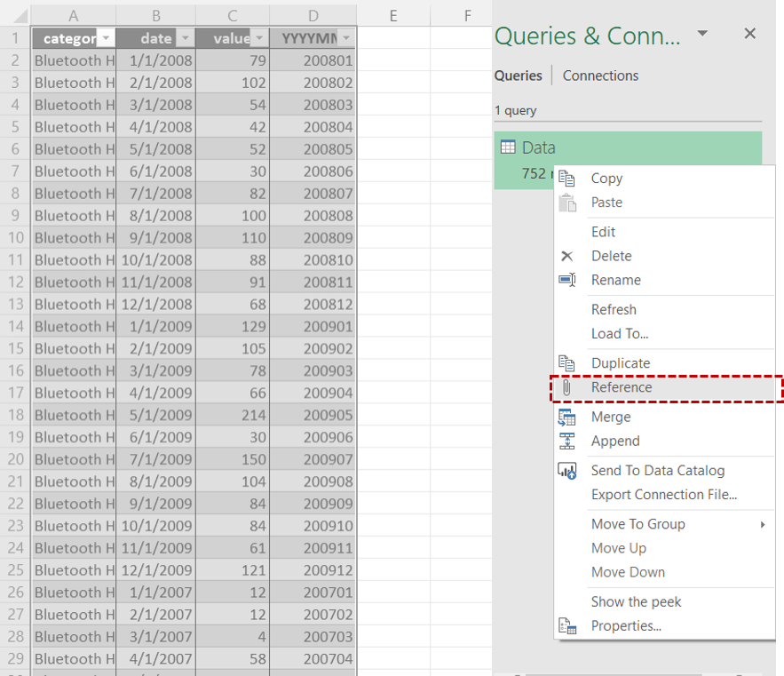The image size is (784, 676).
Task: Select column D header
Action: (x=313, y=16)
